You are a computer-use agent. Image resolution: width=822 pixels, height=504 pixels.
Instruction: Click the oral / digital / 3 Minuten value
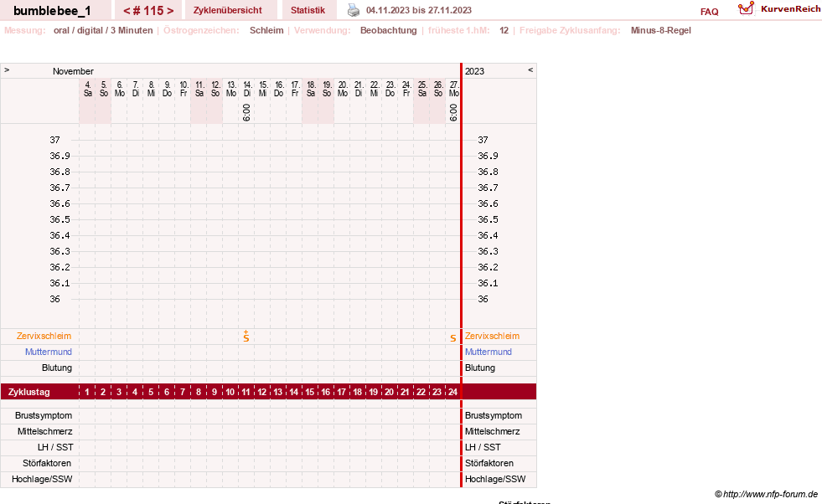103,30
